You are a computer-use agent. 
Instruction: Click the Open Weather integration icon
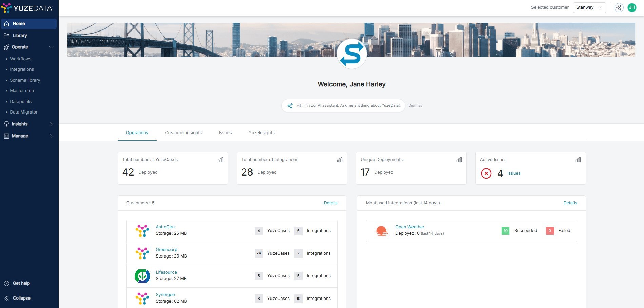coord(382,231)
